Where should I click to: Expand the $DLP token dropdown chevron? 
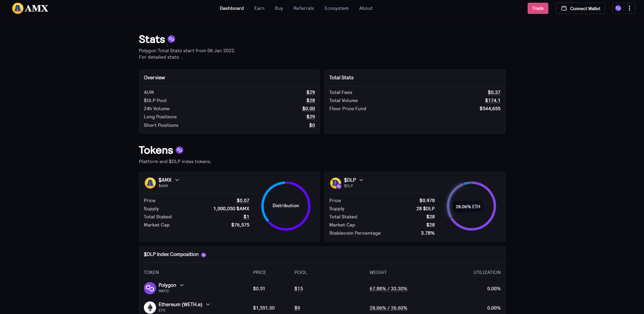(361, 180)
